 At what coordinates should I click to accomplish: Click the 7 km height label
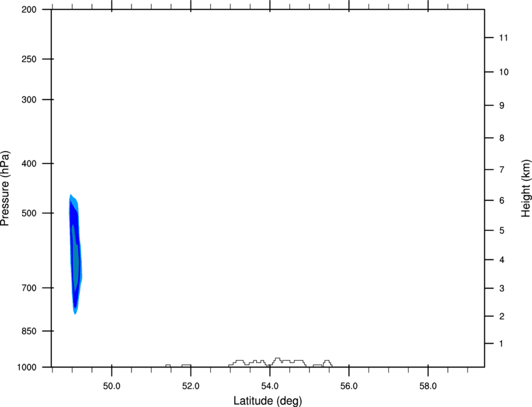[502, 170]
